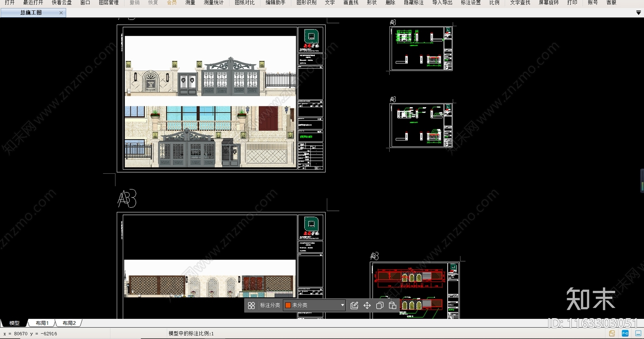Click the paste annotation icon
Screen dimensions: 644x339
coord(392,306)
